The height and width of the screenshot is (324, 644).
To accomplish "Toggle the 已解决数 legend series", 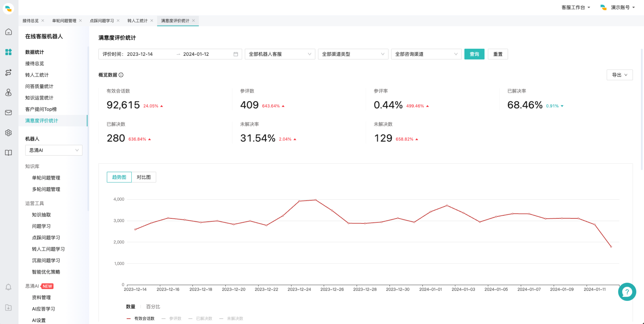I will coord(201,319).
